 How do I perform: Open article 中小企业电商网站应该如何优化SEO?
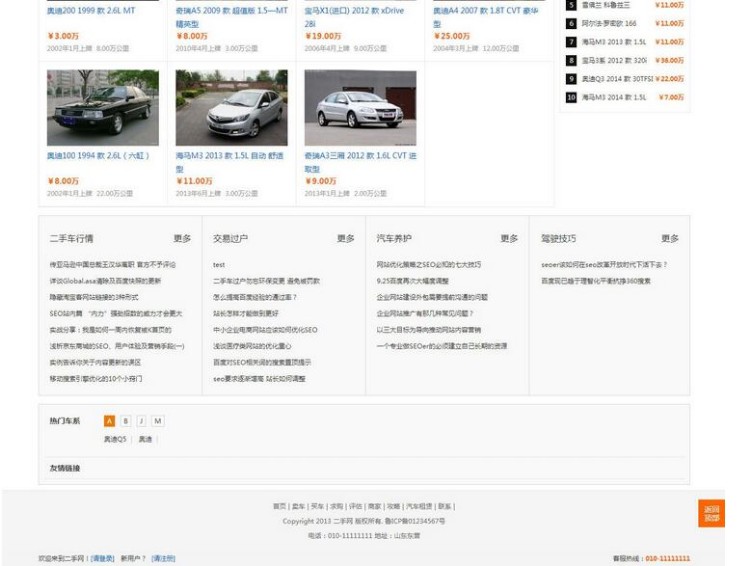(265, 330)
